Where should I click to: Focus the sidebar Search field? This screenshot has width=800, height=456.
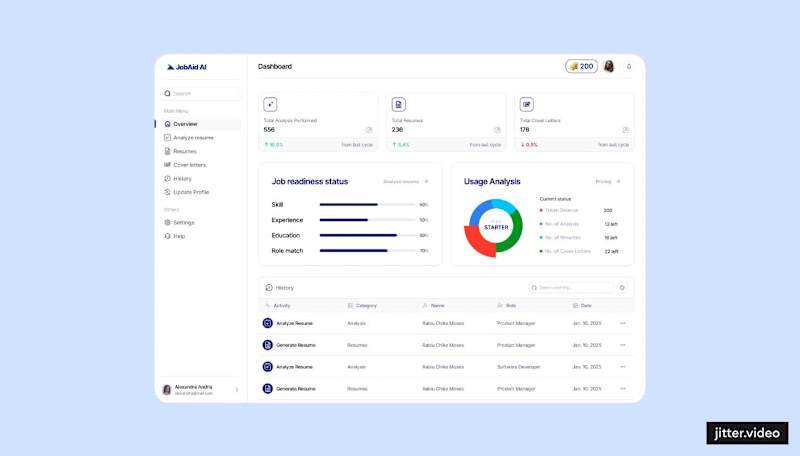coord(202,93)
